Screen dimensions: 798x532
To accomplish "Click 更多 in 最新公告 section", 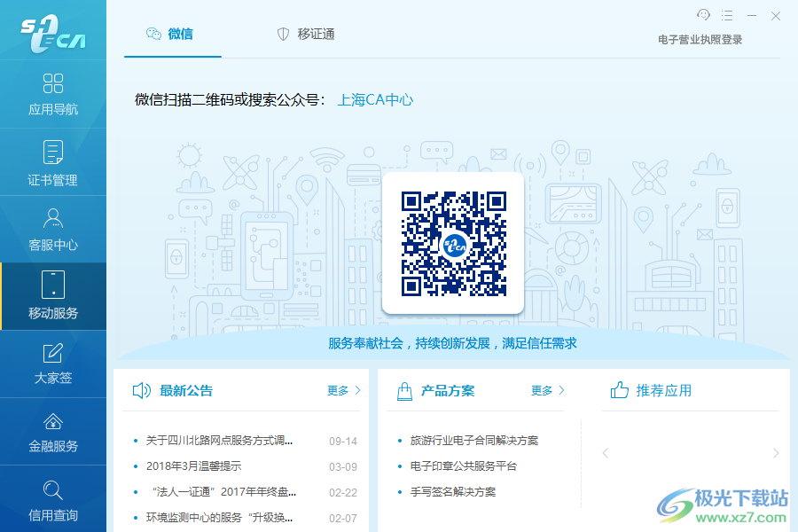I will coord(343,390).
